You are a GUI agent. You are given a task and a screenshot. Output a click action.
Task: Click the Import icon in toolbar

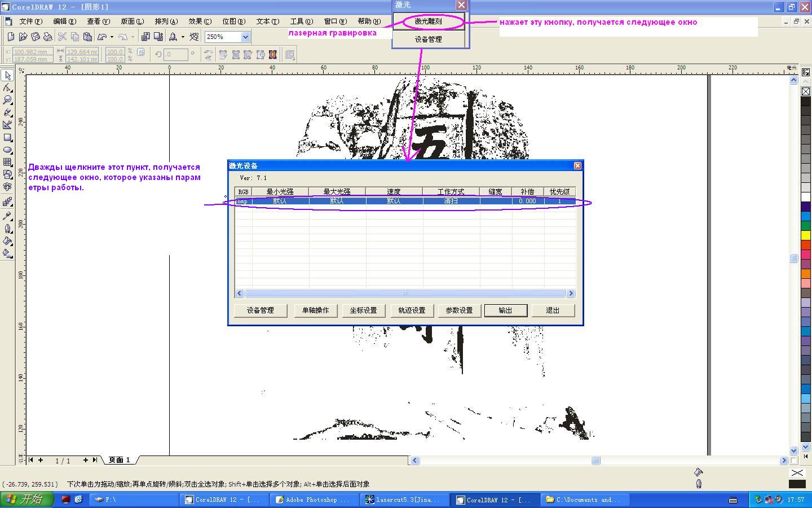(x=145, y=37)
